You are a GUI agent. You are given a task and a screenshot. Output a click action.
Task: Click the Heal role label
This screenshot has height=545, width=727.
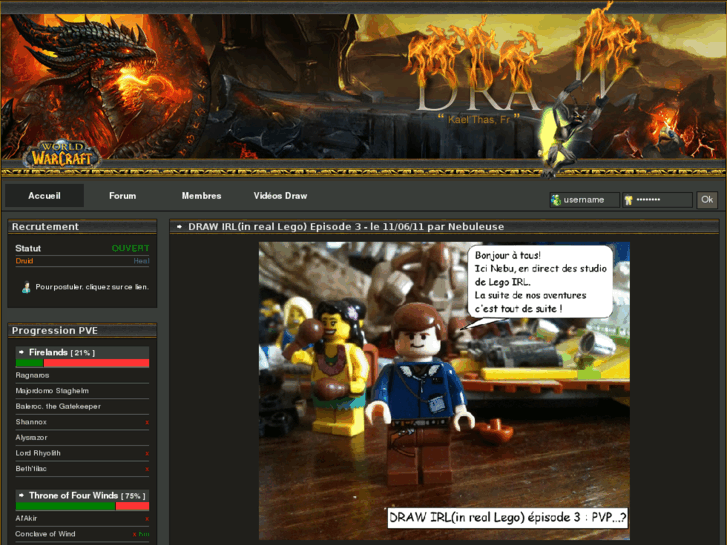coord(141,261)
